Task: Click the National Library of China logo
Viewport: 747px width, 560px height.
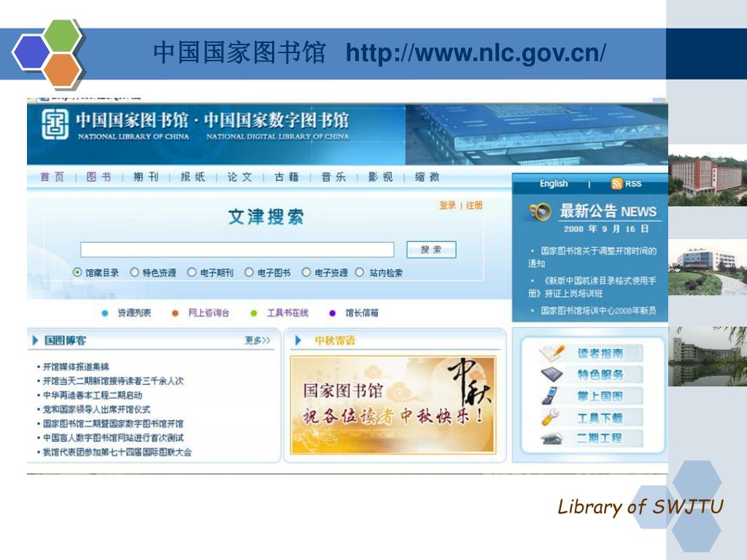Action: coord(55,124)
